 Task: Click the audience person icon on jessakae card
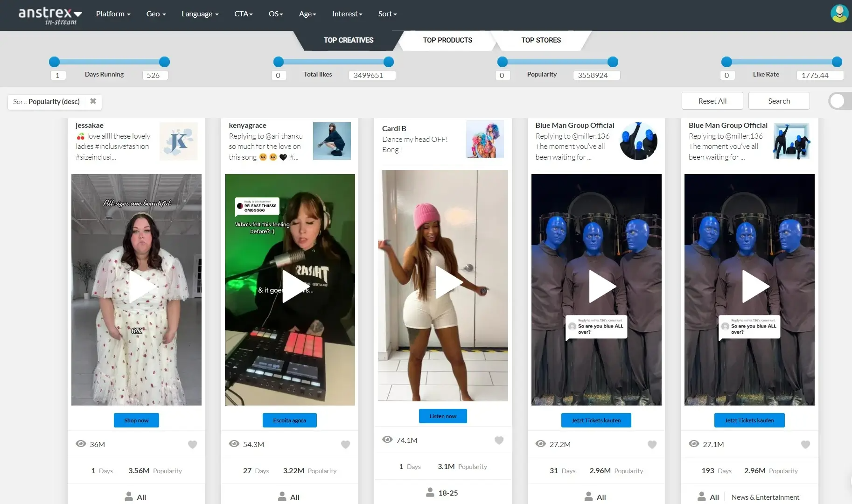pos(129,497)
